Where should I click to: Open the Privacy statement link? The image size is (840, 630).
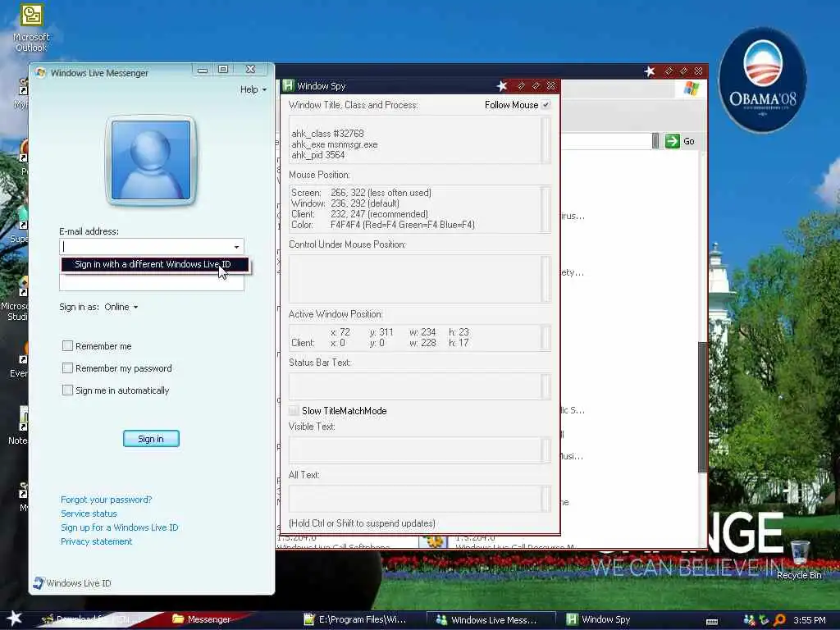[x=97, y=541]
